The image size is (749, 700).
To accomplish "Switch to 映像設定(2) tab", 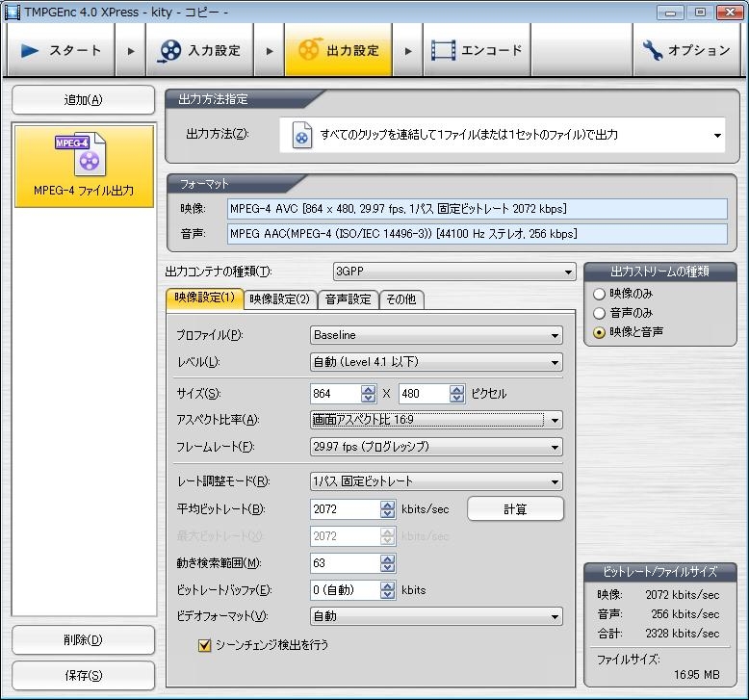I will click(x=279, y=299).
